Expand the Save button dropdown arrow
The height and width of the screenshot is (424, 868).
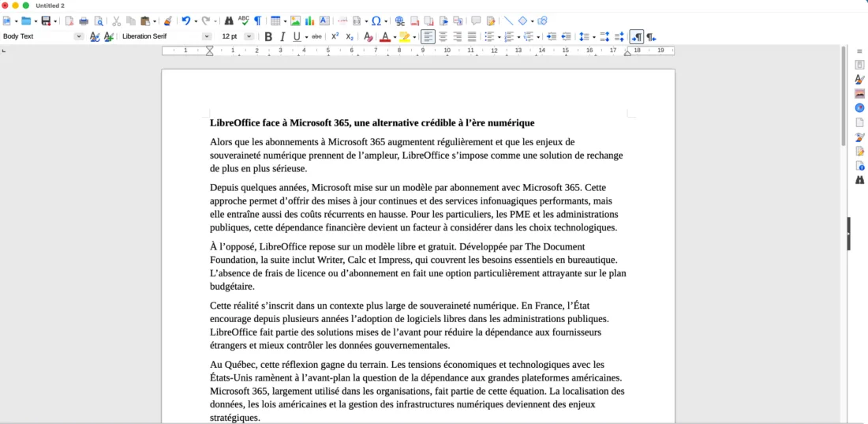(x=55, y=21)
